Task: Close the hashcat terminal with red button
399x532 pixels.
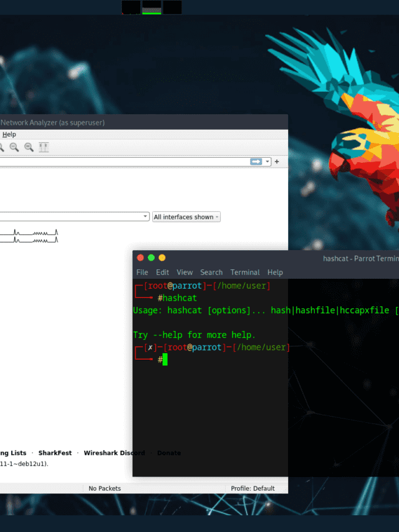Action: click(140, 258)
